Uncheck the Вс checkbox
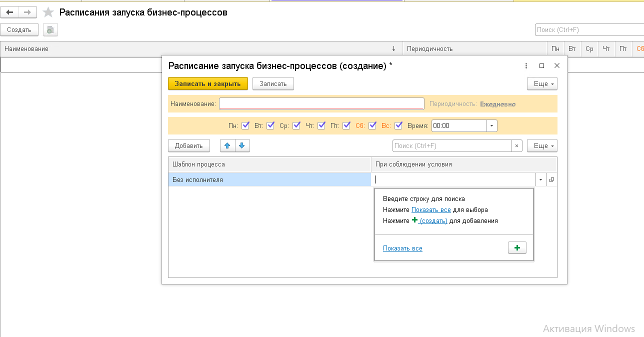The image size is (644, 337). [398, 125]
